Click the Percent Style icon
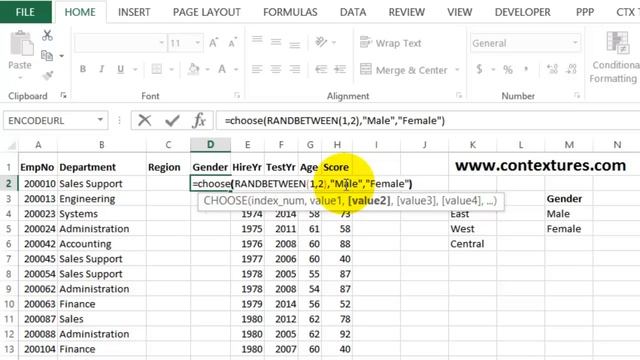 click(x=508, y=69)
